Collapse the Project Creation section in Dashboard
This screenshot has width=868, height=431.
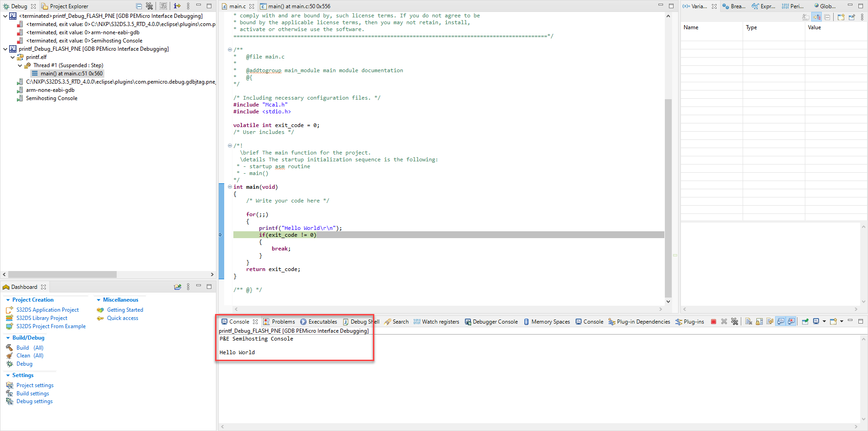(8, 300)
